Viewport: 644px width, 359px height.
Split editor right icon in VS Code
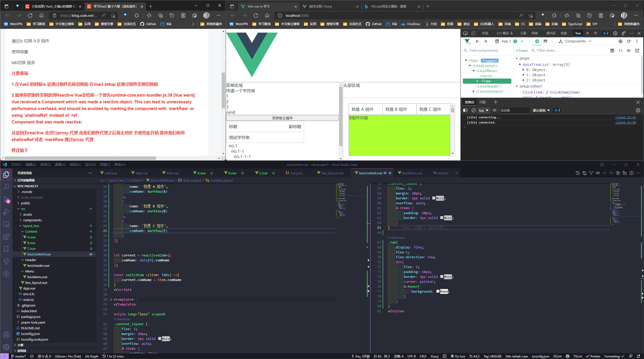point(631,173)
